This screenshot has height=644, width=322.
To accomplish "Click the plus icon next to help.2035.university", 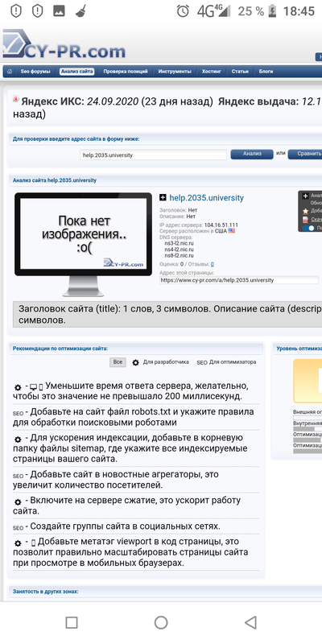I will pos(163,197).
